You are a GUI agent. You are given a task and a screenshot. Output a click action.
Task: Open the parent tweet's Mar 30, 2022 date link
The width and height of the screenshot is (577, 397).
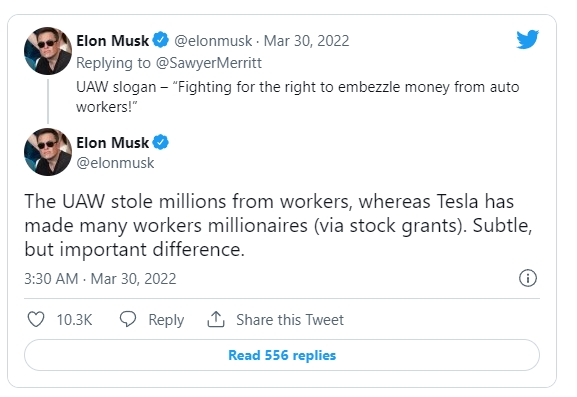click(x=307, y=40)
